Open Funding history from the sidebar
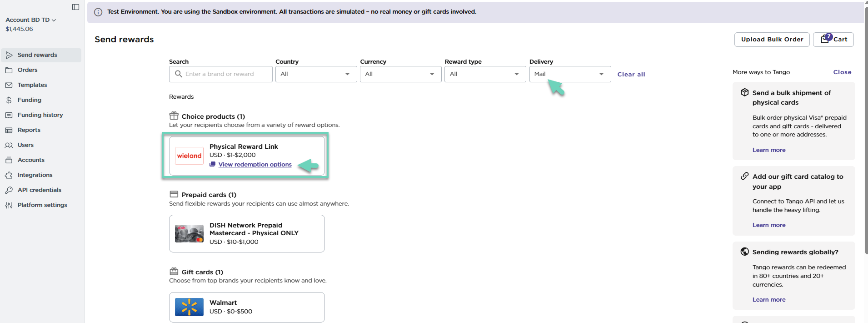Image resolution: width=868 pixels, height=323 pixels. (x=40, y=115)
